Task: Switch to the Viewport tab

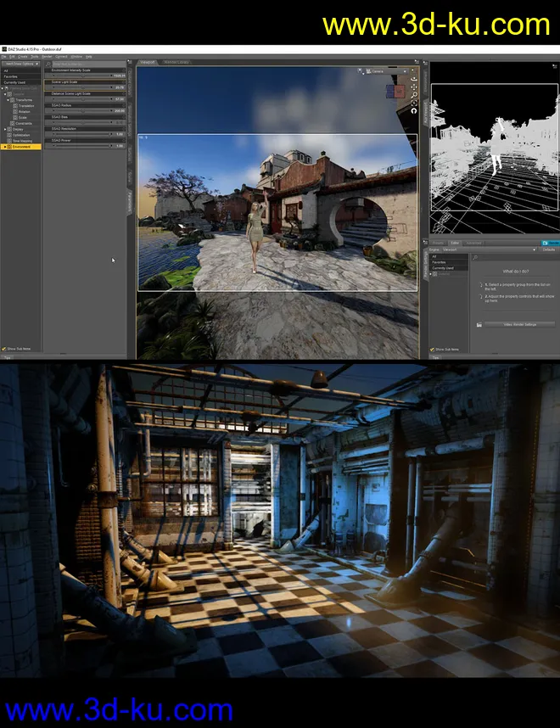Action: (x=148, y=62)
